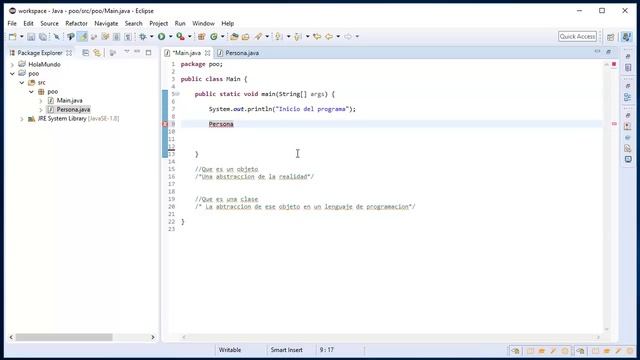Open the Back history dropdown arrow
The height and width of the screenshot is (360, 640).
[338, 37]
